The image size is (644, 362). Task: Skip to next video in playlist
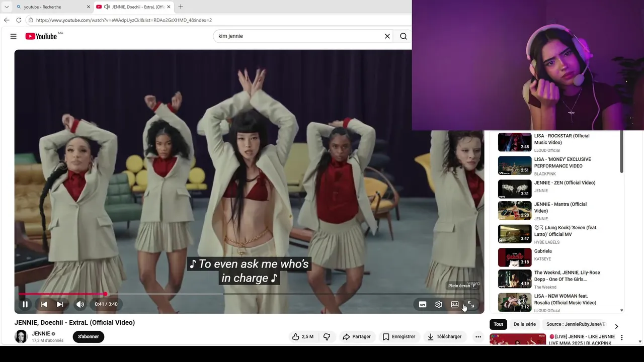[60, 304]
